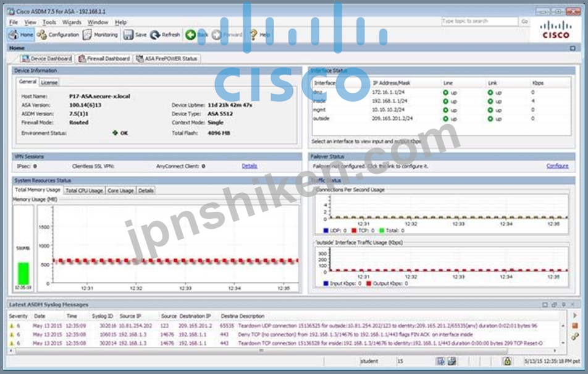588x374 pixels.
Task: Click the topic search input field
Action: (x=479, y=22)
